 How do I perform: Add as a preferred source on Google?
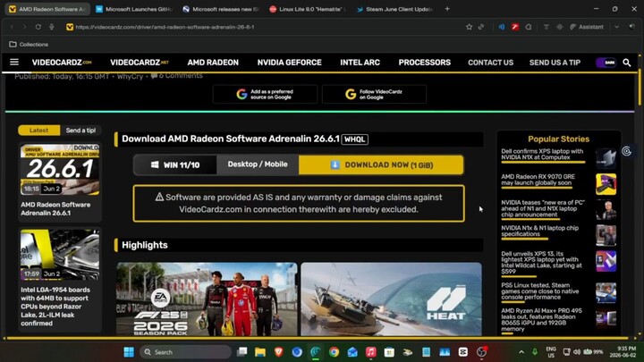[265, 95]
